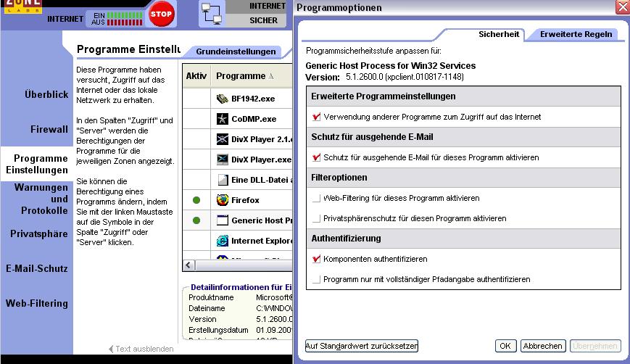Click the Abbrechen button
This screenshot has width=630, height=364.
(543, 346)
